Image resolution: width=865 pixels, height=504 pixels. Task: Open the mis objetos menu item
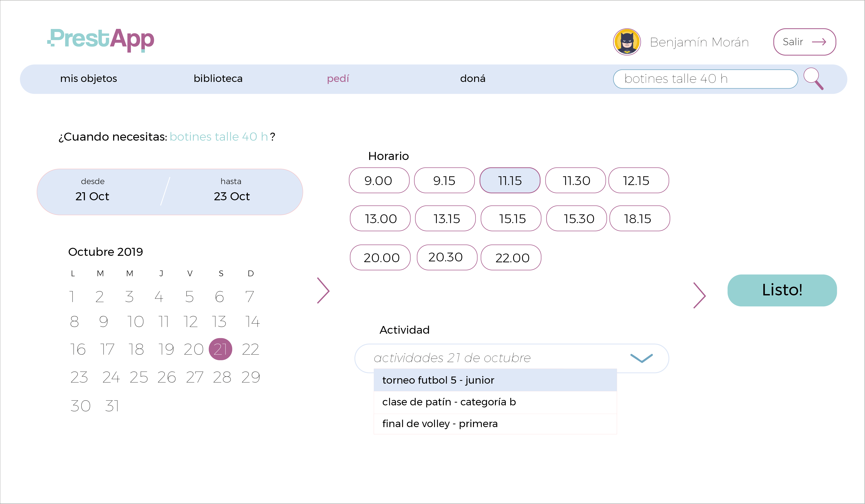(x=88, y=79)
